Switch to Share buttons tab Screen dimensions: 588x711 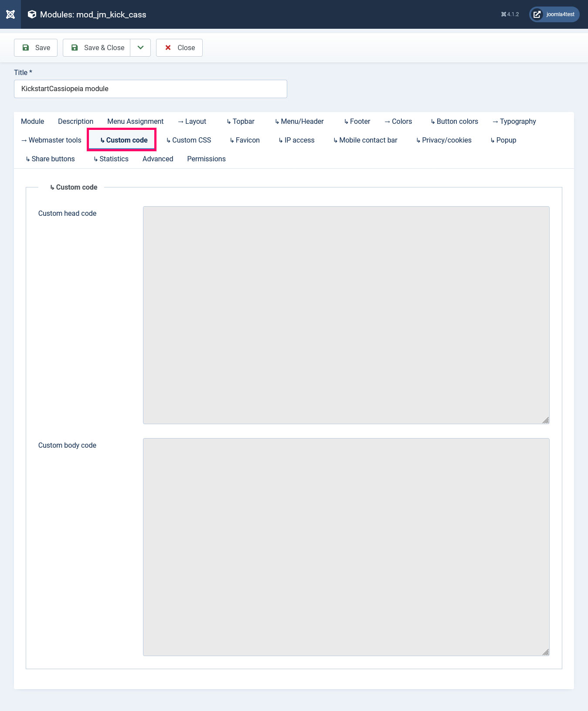pyautogui.click(x=50, y=159)
